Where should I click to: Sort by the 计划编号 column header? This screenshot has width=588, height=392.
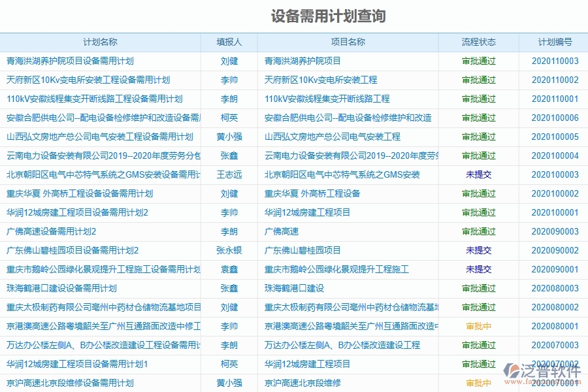551,41
